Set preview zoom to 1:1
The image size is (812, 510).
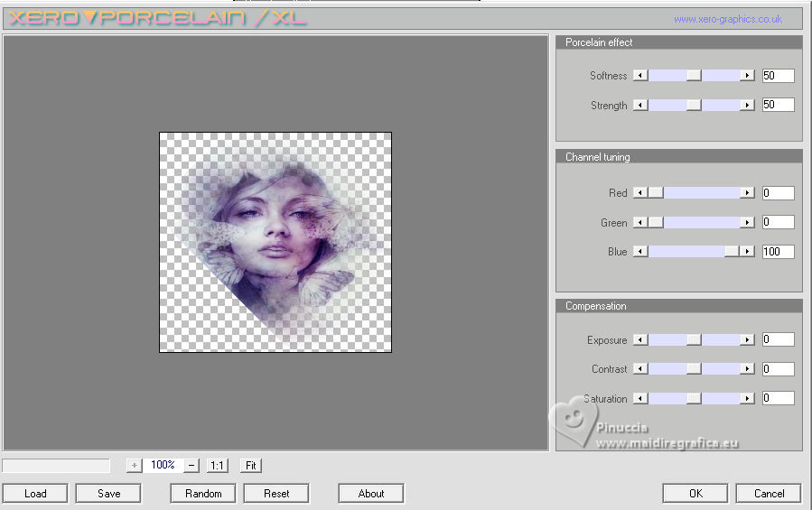click(x=217, y=466)
